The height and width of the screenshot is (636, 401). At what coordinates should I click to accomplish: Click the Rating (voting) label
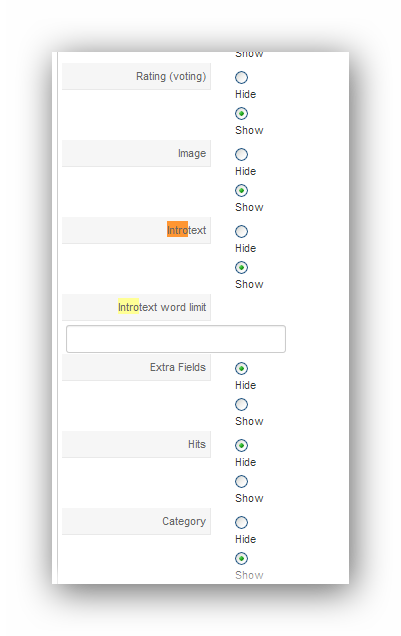171,76
